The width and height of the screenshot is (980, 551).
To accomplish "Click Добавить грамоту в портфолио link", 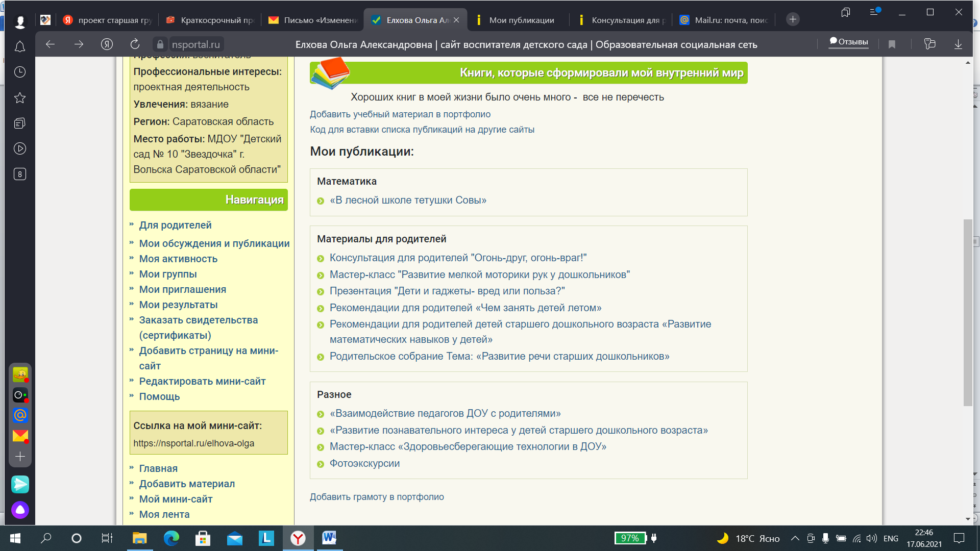I will click(x=377, y=497).
